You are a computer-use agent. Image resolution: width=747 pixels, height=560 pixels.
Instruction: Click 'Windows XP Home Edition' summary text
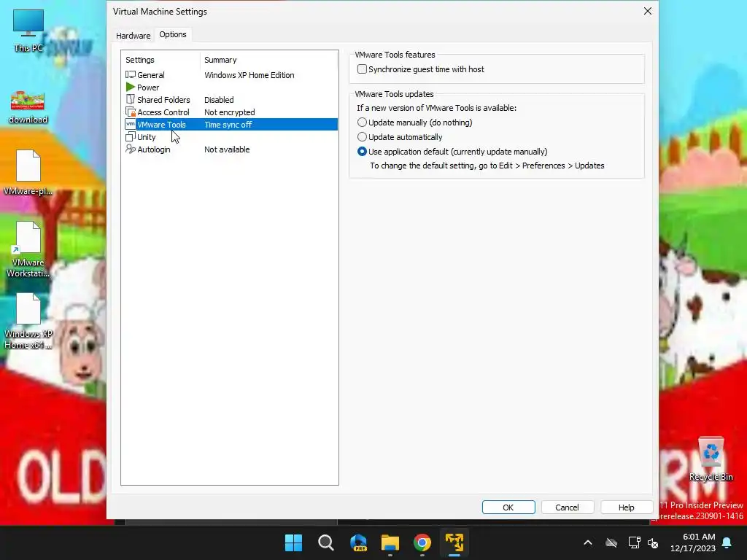(249, 75)
